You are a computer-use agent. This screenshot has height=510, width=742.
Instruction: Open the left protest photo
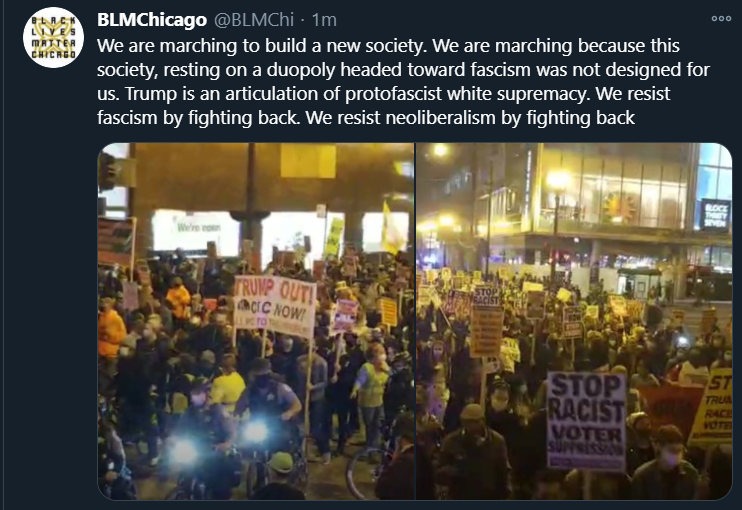(x=256, y=321)
